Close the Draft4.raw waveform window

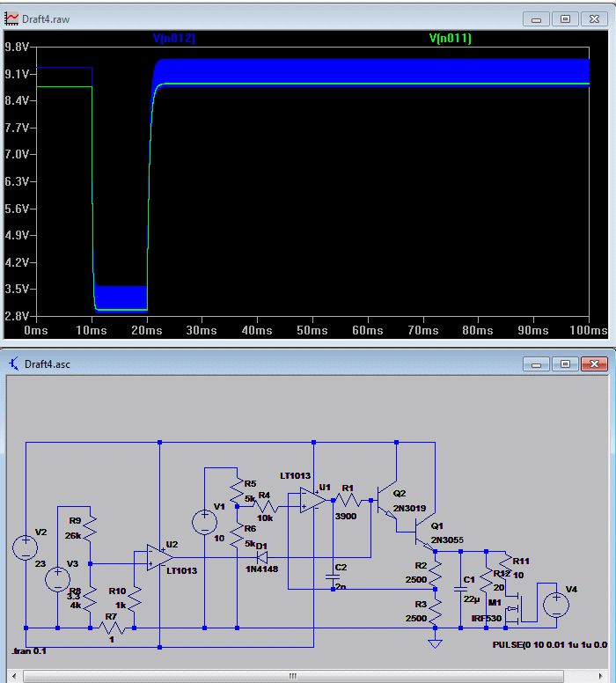[x=594, y=19]
